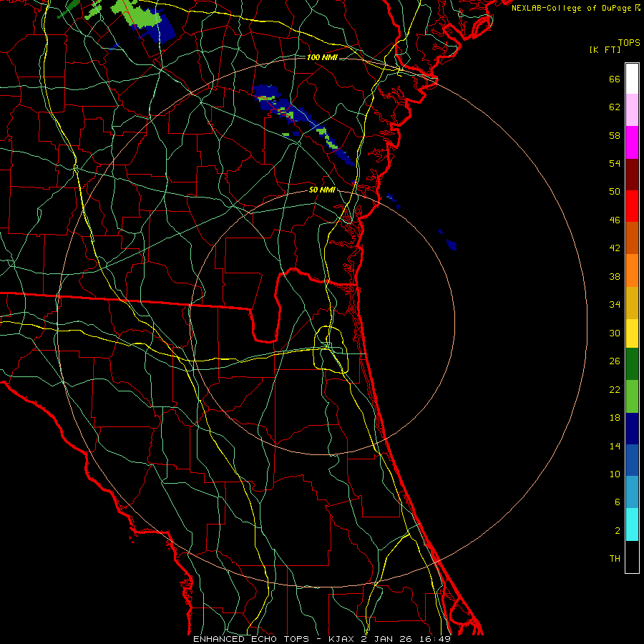Click the legend value "22"
Viewport: 644px width, 644px height.
click(x=615, y=389)
